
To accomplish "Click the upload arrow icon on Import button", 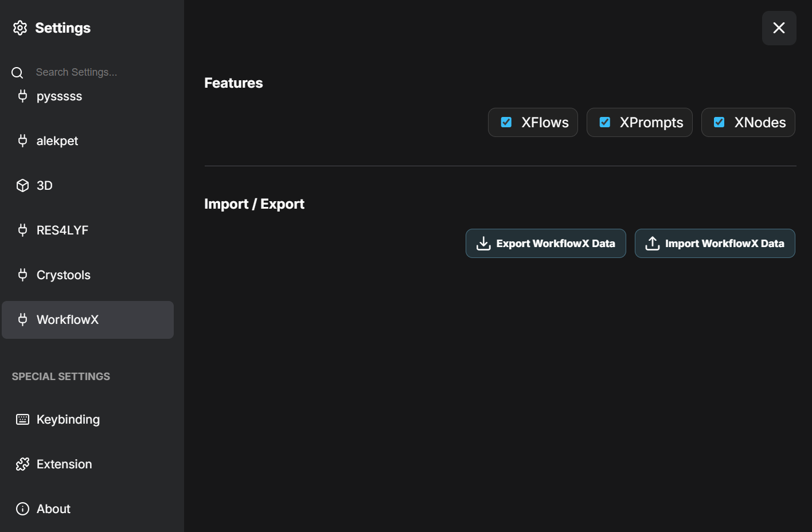I will click(x=653, y=244).
